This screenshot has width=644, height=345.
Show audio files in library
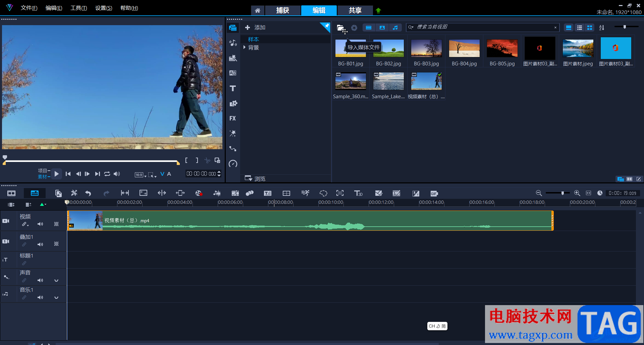(x=395, y=28)
